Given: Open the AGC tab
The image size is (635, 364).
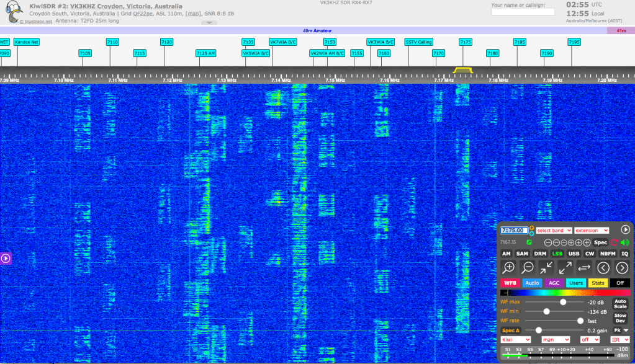Looking at the screenshot, I should click(554, 283).
